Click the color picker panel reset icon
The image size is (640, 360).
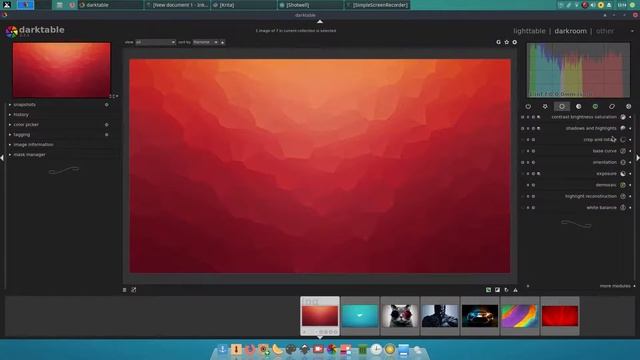click(107, 125)
